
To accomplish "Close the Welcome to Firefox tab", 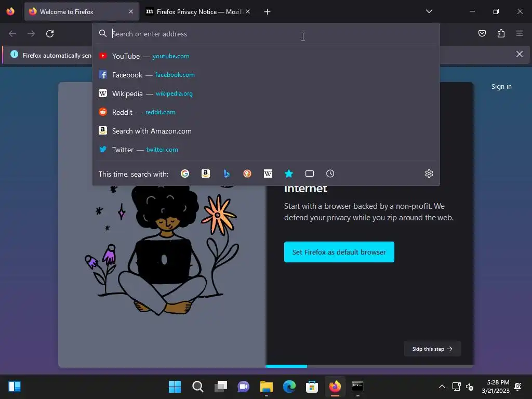I will 131,11.
